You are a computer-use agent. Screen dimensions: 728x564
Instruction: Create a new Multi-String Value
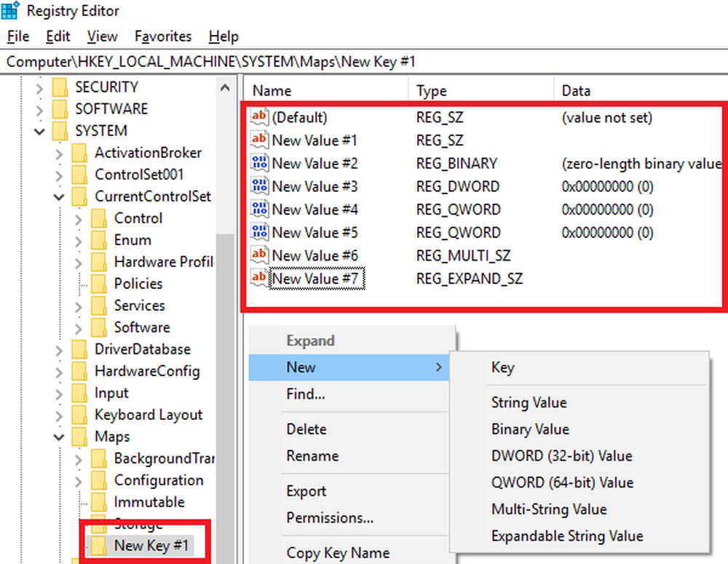pos(579,509)
